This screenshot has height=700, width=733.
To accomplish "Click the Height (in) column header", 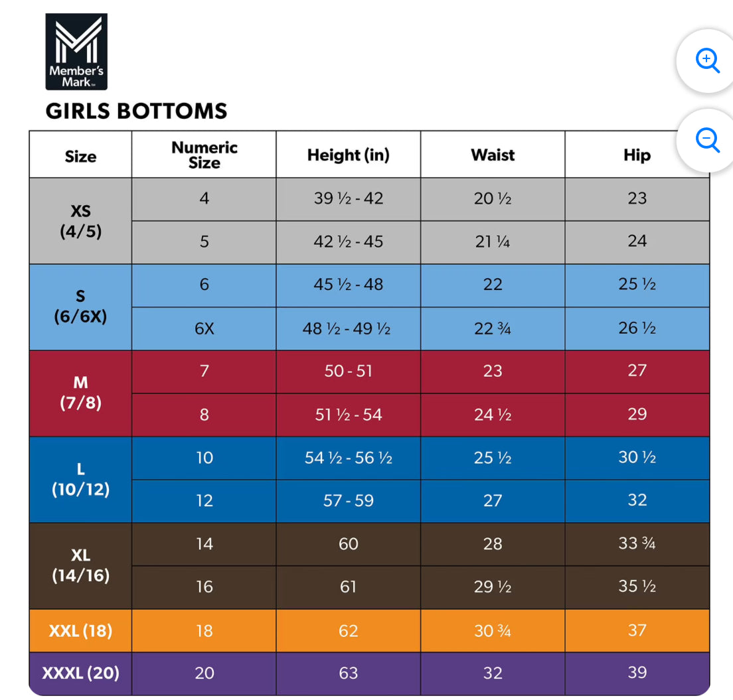I will [x=349, y=155].
